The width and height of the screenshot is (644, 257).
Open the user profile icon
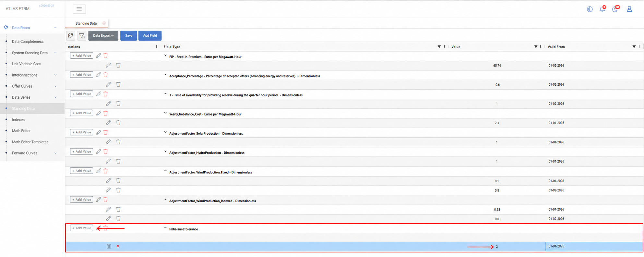(x=629, y=9)
